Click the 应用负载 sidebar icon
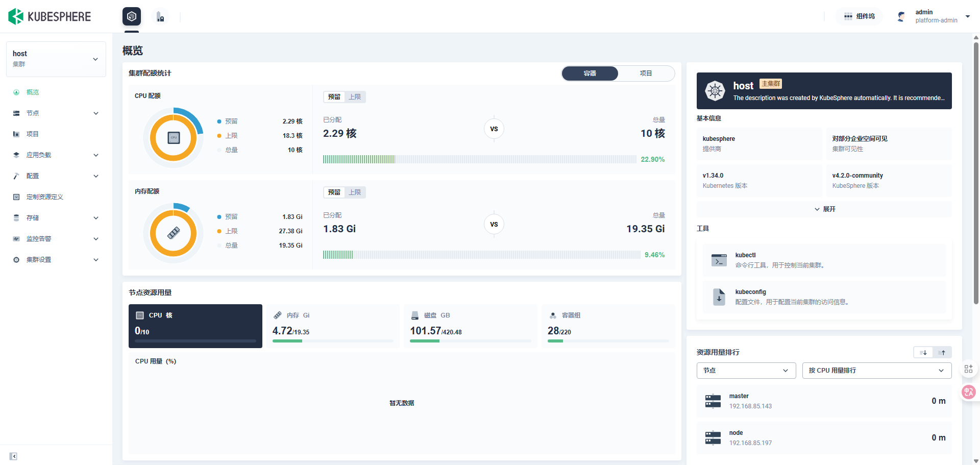Viewport: 980px width, 465px height. coord(16,155)
